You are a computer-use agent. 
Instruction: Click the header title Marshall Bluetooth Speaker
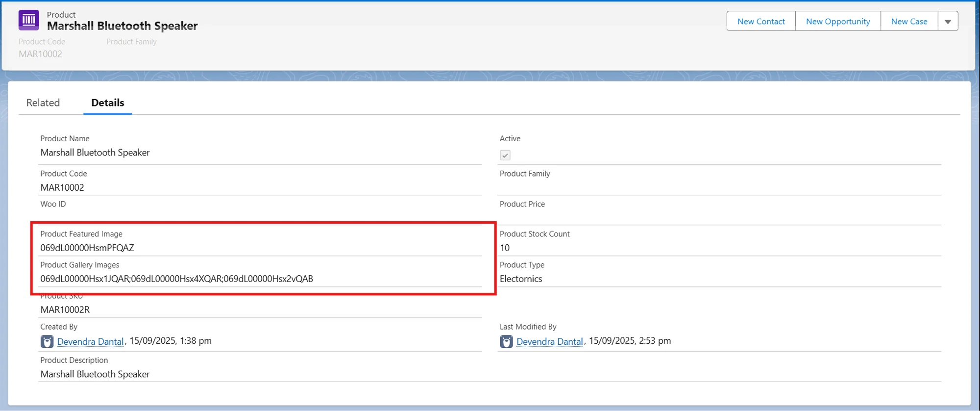point(122,26)
